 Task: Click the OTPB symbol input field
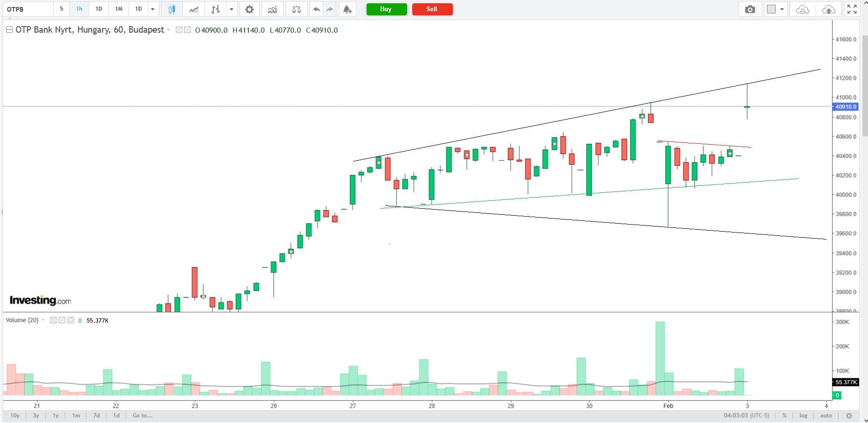pyautogui.click(x=29, y=9)
